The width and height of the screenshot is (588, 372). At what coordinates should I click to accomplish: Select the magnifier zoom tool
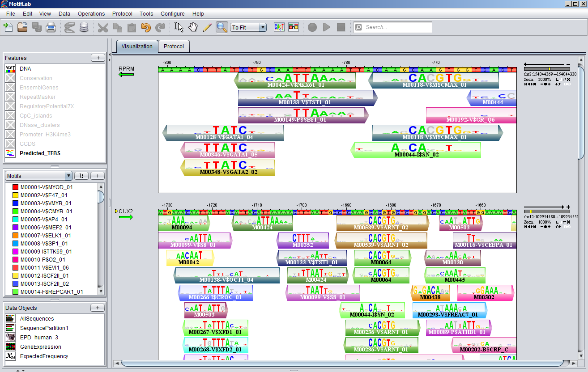click(x=222, y=27)
